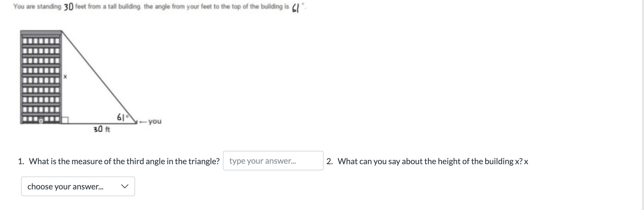This screenshot has height=210, width=644.
Task: Click the right-angle square symbol in the triangle
Action: (65, 120)
